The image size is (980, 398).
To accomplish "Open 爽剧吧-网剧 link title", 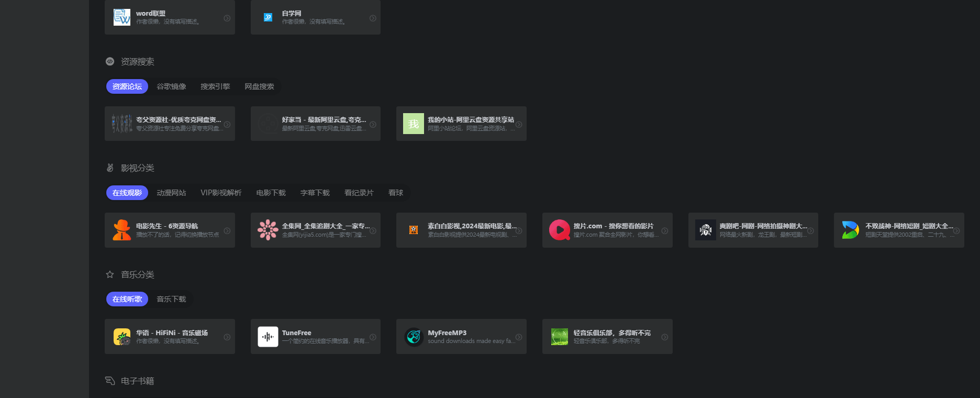I will pyautogui.click(x=763, y=226).
